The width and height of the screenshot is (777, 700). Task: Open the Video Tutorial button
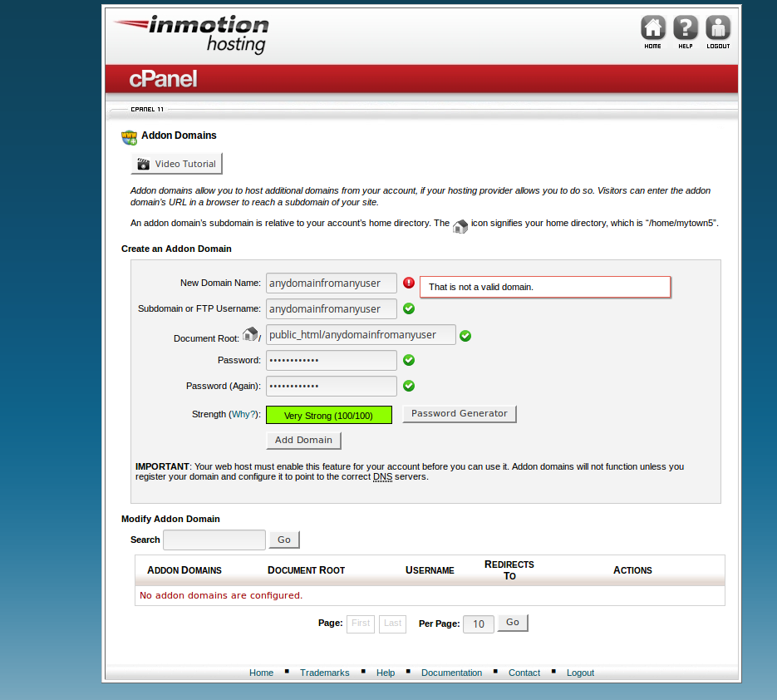[177, 164]
